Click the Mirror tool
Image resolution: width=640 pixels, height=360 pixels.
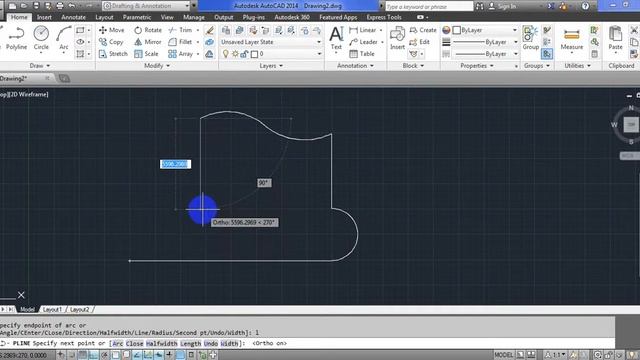[148, 42]
